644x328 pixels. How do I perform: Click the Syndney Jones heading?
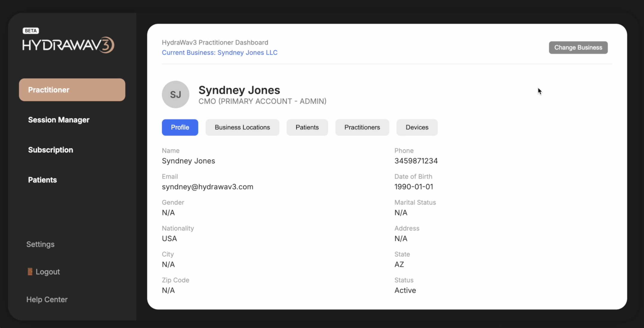pos(239,90)
